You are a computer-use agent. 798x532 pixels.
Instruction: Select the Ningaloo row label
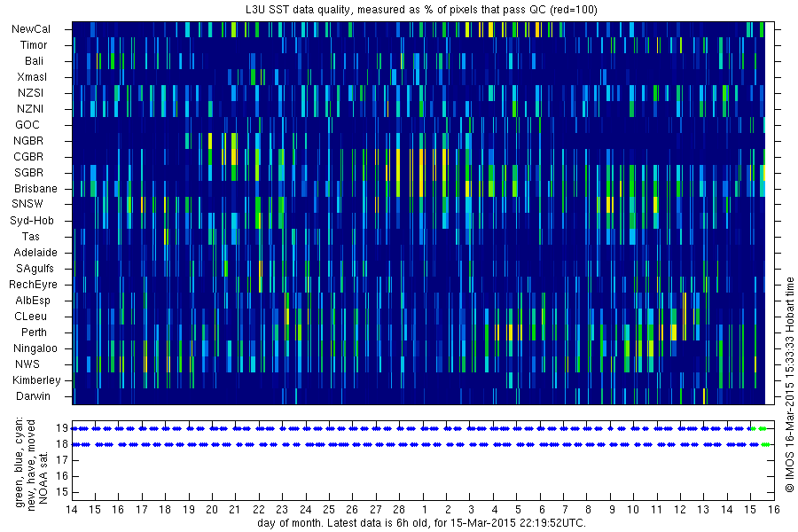click(35, 348)
